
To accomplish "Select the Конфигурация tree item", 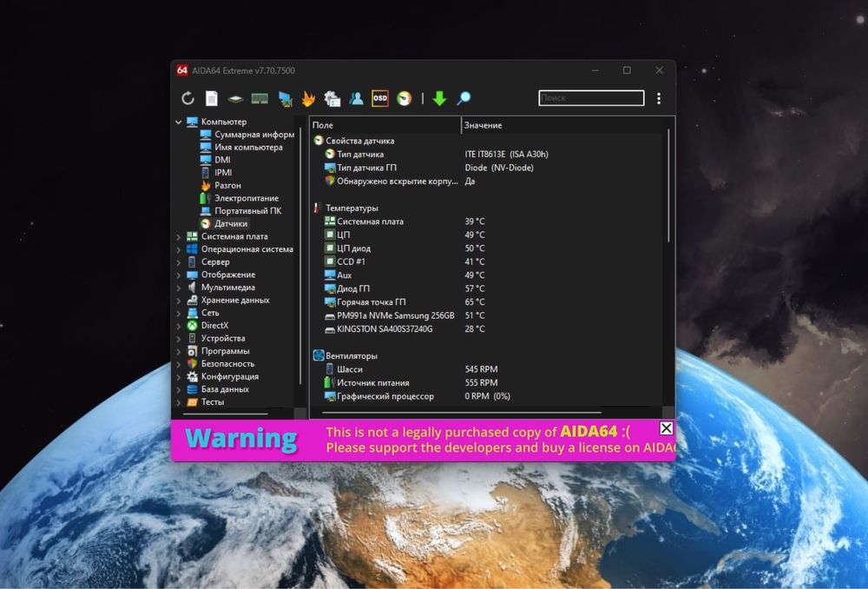I will (222, 376).
